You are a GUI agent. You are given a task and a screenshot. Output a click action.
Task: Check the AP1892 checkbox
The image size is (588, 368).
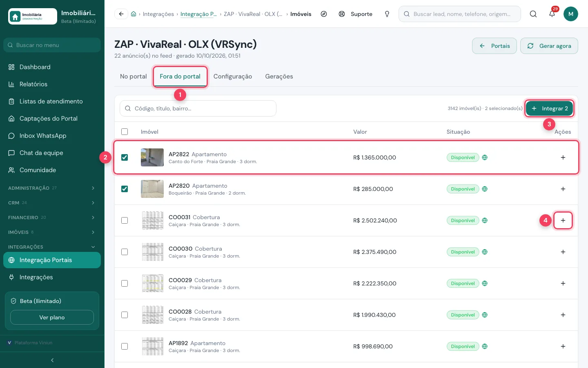pos(125,346)
